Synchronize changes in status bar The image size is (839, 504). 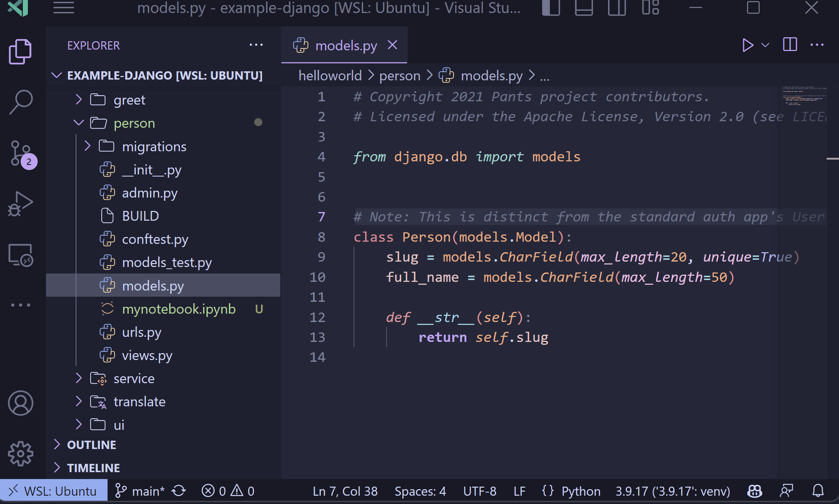(x=179, y=491)
